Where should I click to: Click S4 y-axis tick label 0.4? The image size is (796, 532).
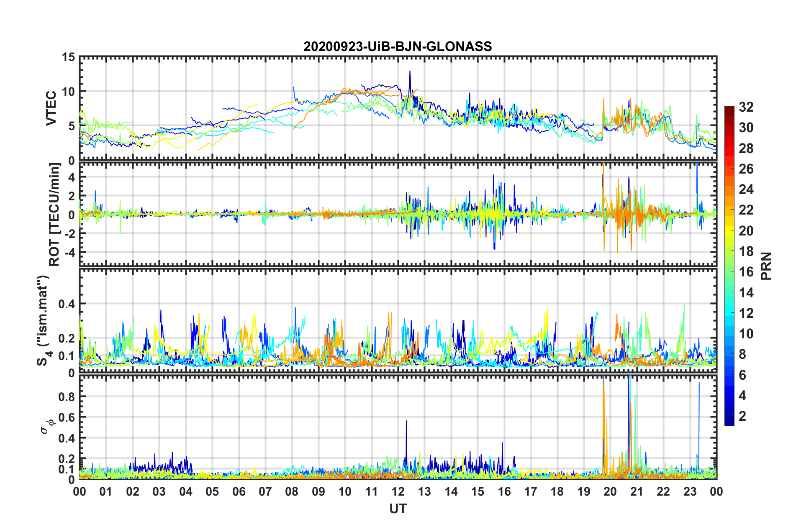(67, 304)
